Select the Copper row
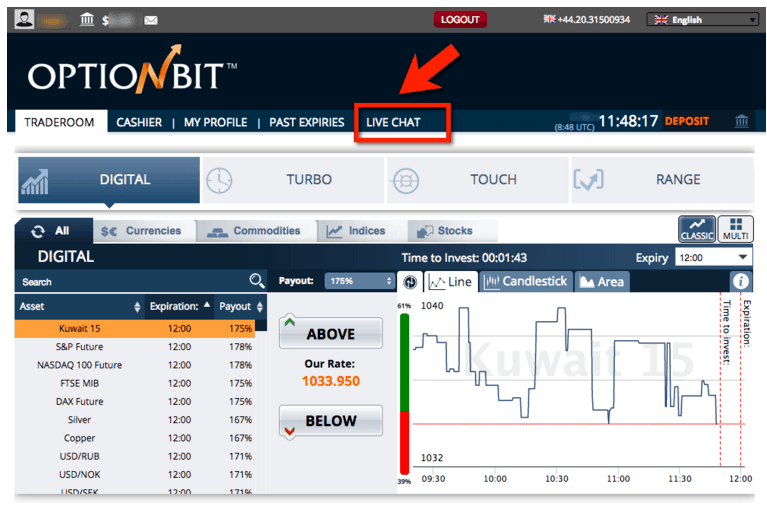This screenshot has width=767, height=507. 135,438
